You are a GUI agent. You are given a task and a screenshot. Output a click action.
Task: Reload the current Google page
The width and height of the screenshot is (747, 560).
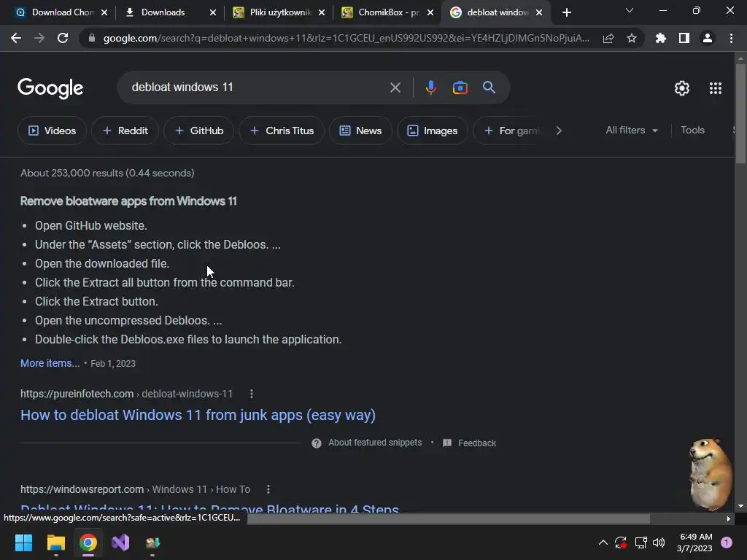[x=63, y=38]
